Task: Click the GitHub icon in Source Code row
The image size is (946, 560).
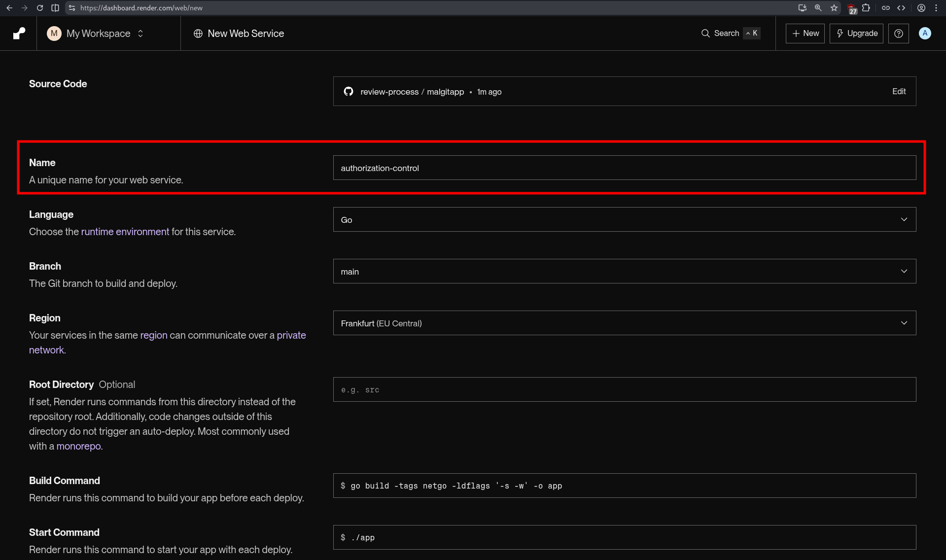Action: click(349, 91)
